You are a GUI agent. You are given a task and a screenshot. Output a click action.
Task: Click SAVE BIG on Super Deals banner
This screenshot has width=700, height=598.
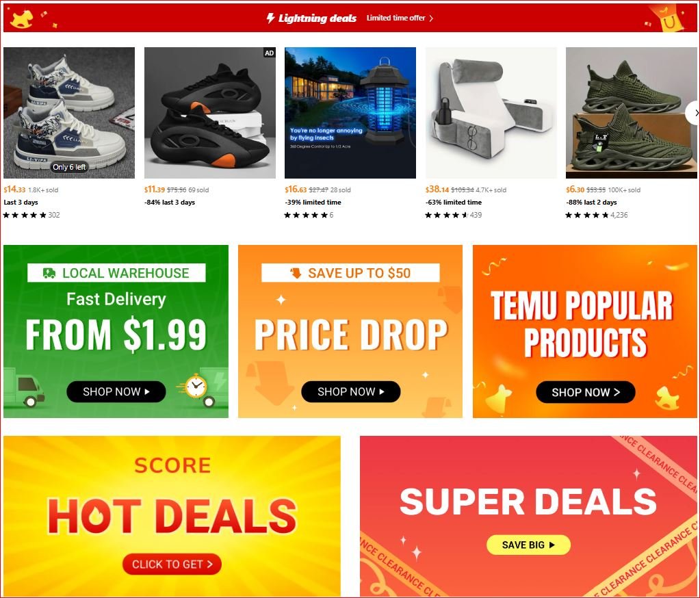tap(528, 545)
